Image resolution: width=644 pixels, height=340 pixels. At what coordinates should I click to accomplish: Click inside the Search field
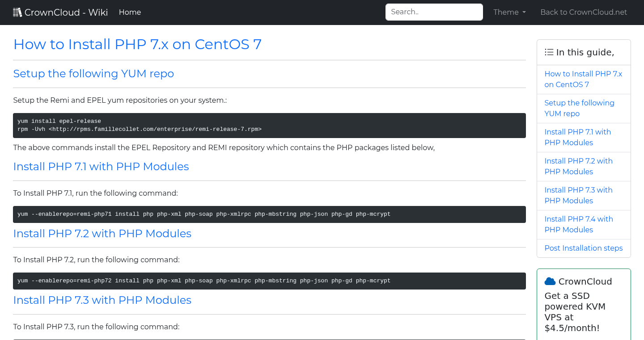click(x=433, y=12)
